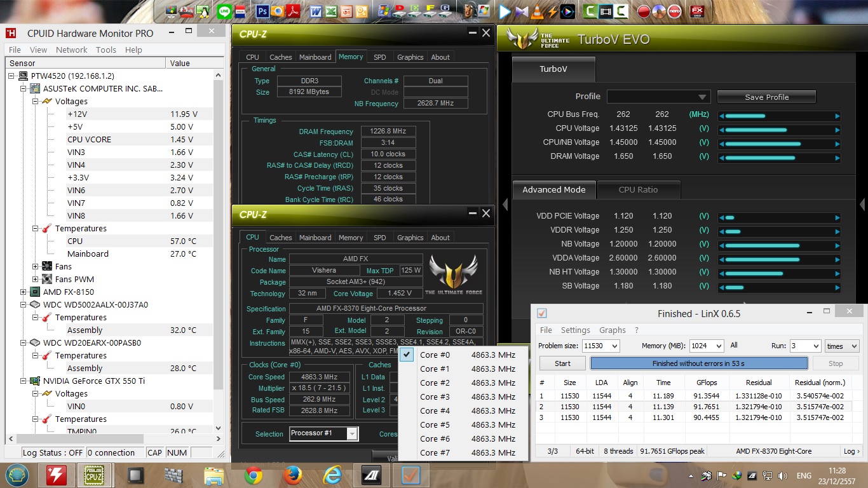Click the Save Profile button
This screenshot has height=488, width=868.
766,97
